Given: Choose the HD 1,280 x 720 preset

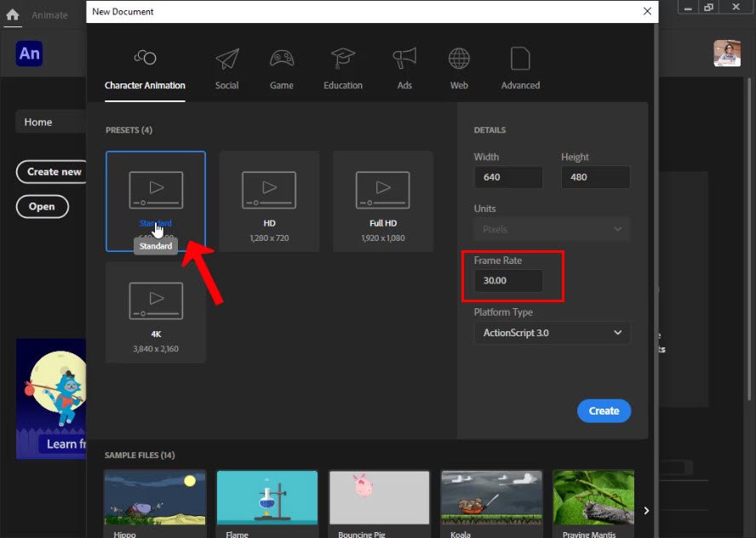Looking at the screenshot, I should pyautogui.click(x=269, y=201).
